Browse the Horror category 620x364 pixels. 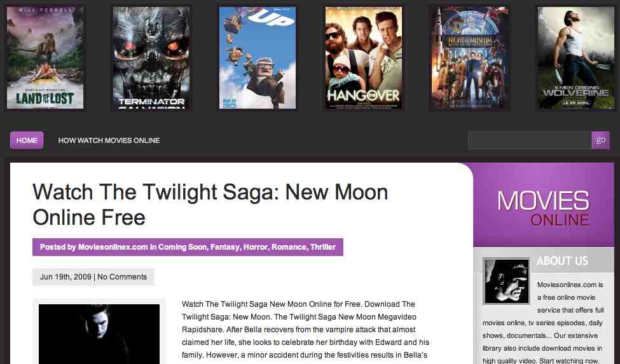[256, 247]
